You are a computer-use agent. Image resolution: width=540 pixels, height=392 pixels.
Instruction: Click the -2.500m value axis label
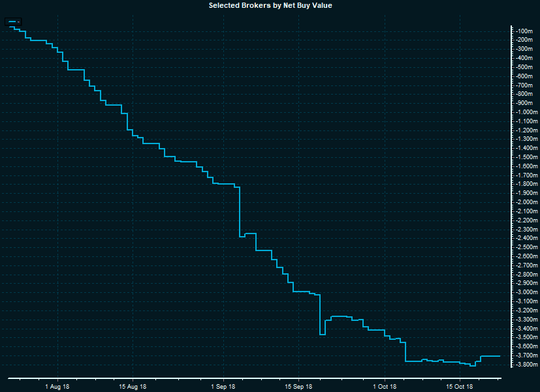pos(526,247)
